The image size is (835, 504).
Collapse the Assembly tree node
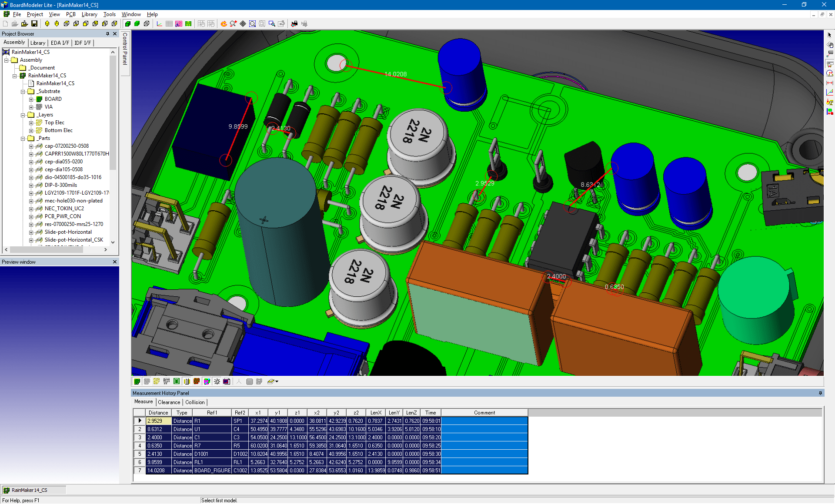[x=7, y=60]
